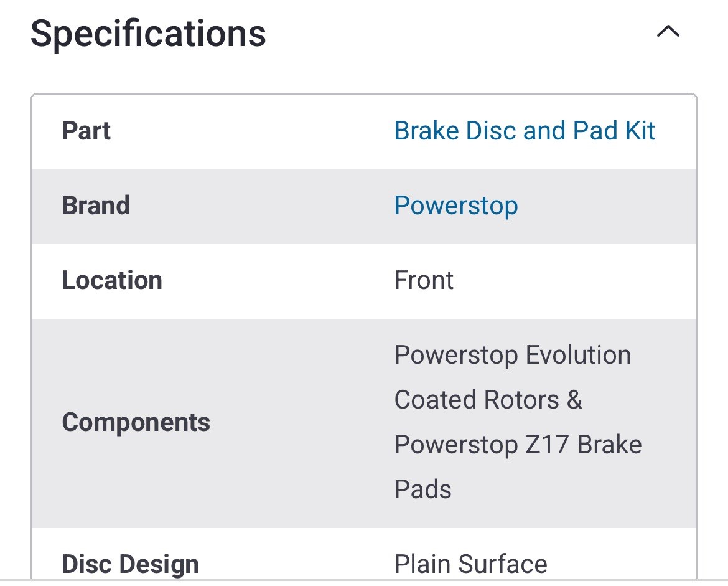This screenshot has width=728, height=586.
Task: Open the Brake Disc and Pad Kit link
Action: tap(524, 131)
